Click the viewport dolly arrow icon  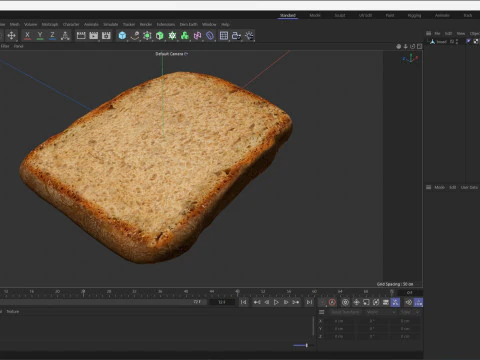coord(406,46)
